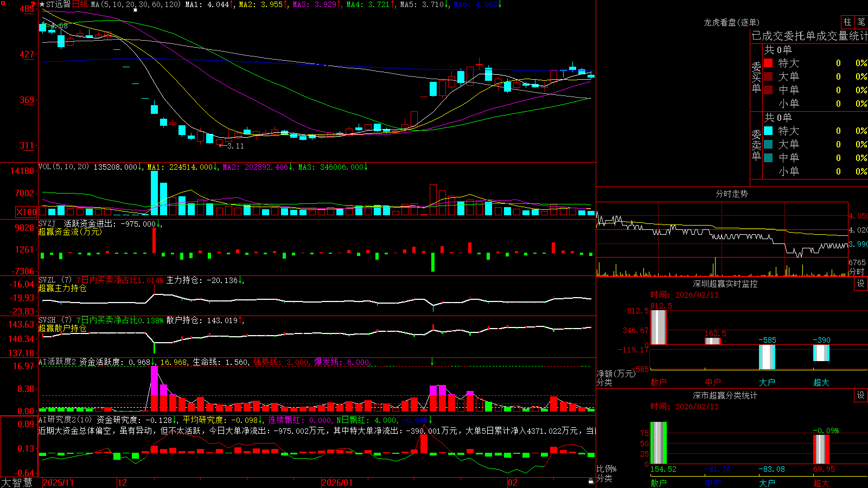Image resolution: width=868 pixels, height=488 pixels.
Task: Click the AI活跃度2 indicator name
Action: (x=57, y=362)
